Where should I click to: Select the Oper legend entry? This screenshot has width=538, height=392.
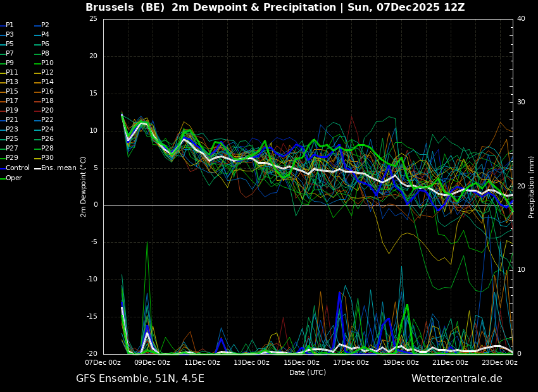click(x=11, y=178)
